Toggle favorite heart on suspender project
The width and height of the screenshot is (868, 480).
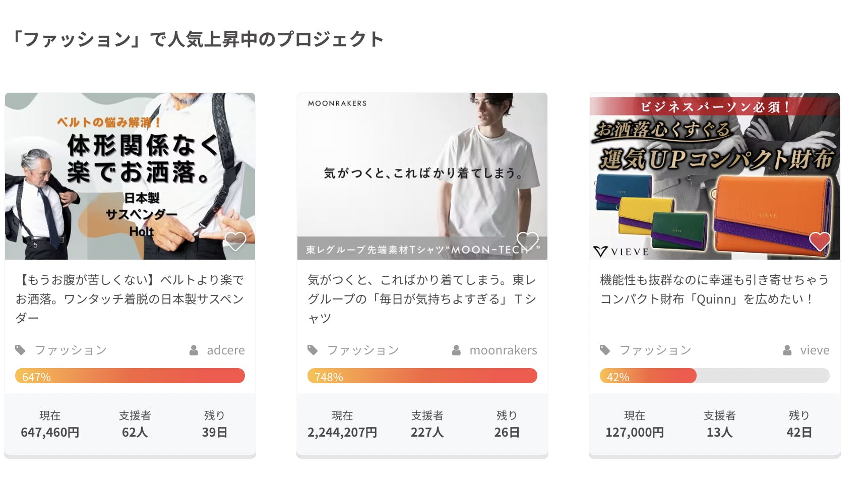[x=235, y=242]
